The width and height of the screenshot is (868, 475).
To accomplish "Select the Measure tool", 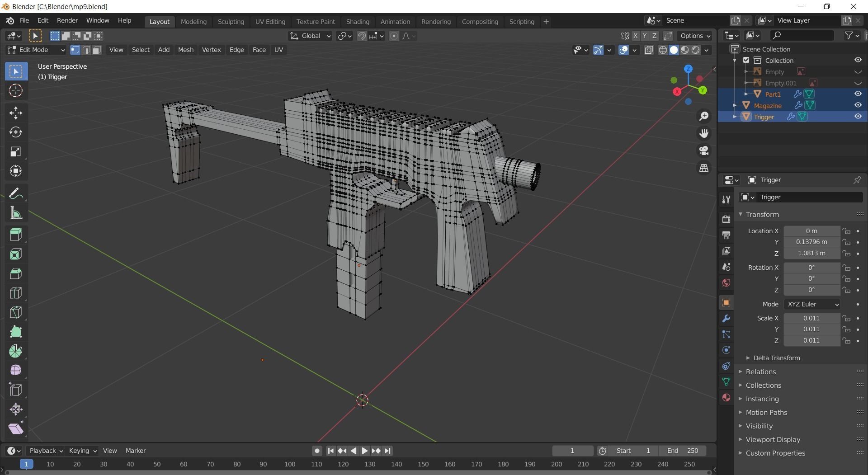I will (16, 212).
